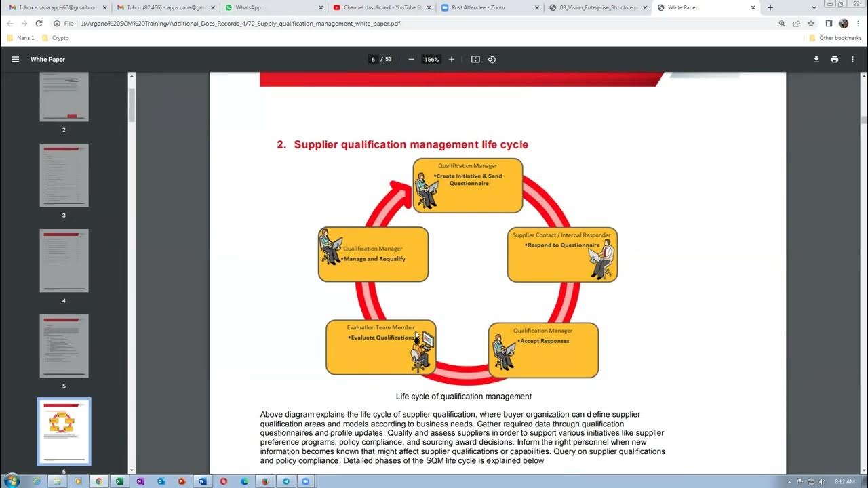868x488 pixels.
Task: Download the PDF file
Action: click(816, 59)
